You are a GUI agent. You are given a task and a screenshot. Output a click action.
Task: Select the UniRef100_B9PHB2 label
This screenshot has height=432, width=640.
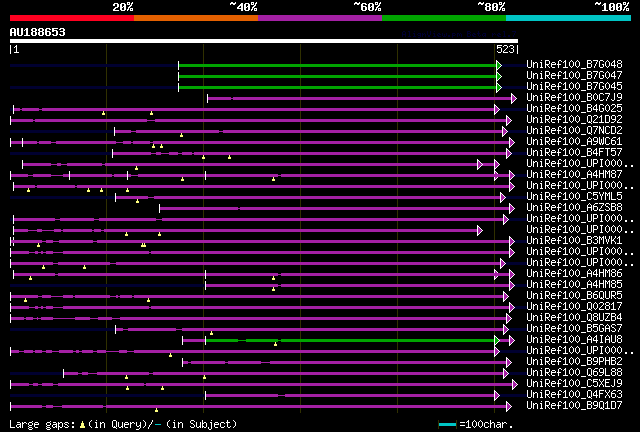[574, 362]
